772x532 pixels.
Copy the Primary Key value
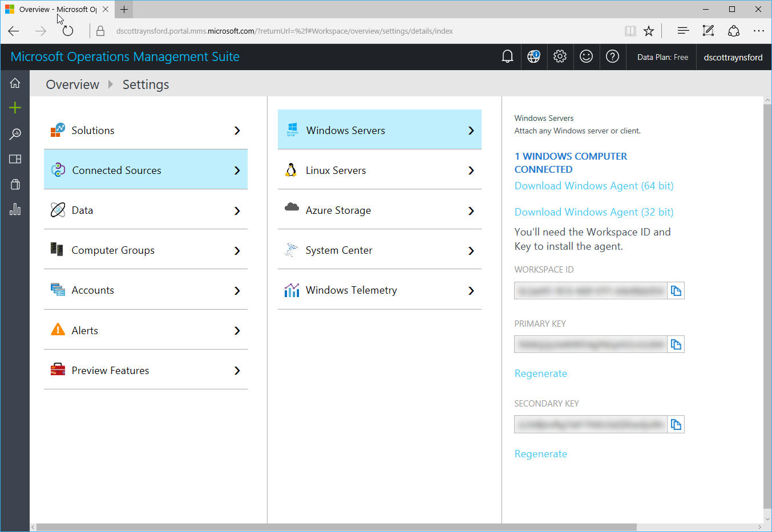pyautogui.click(x=676, y=344)
